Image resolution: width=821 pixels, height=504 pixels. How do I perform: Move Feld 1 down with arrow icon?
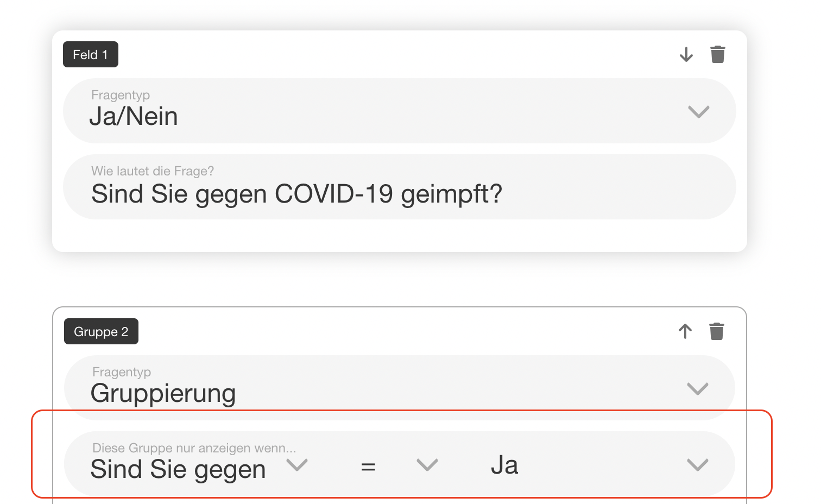[686, 54]
